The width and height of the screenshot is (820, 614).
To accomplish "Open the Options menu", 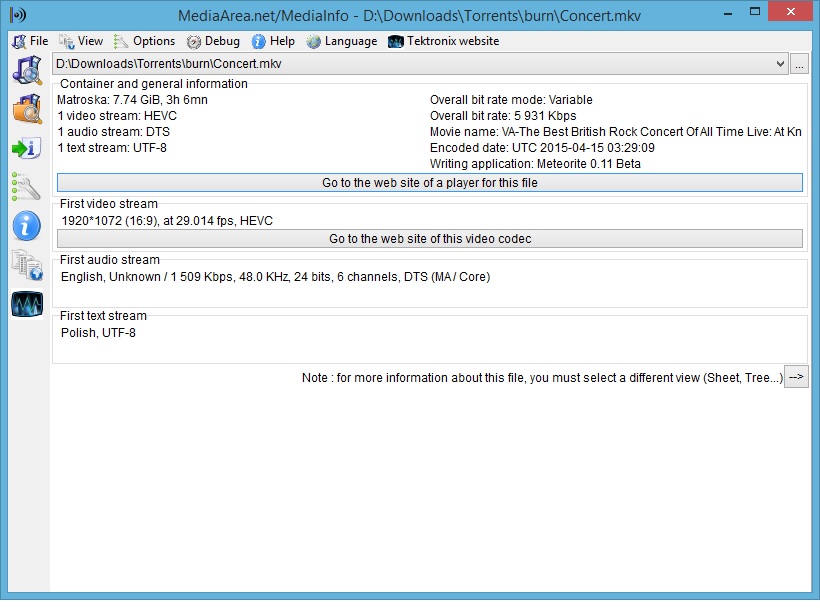I will [x=145, y=41].
